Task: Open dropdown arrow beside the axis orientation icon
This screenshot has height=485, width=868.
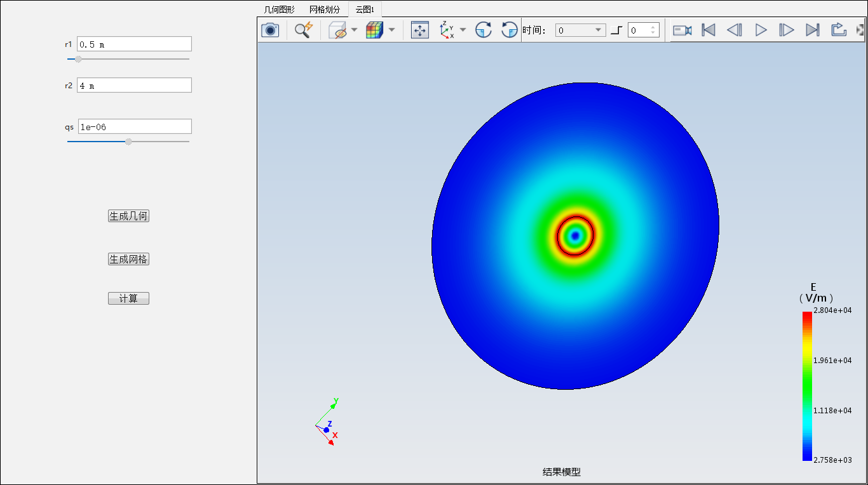Action: tap(463, 30)
